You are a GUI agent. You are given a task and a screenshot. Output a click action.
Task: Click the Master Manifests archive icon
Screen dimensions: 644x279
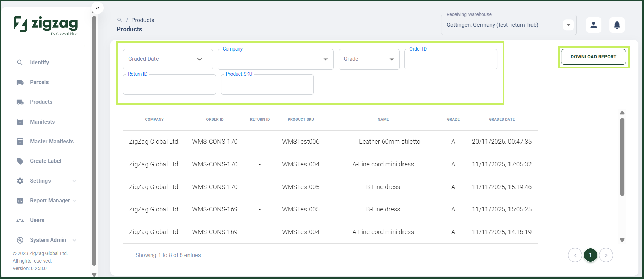coord(20,142)
